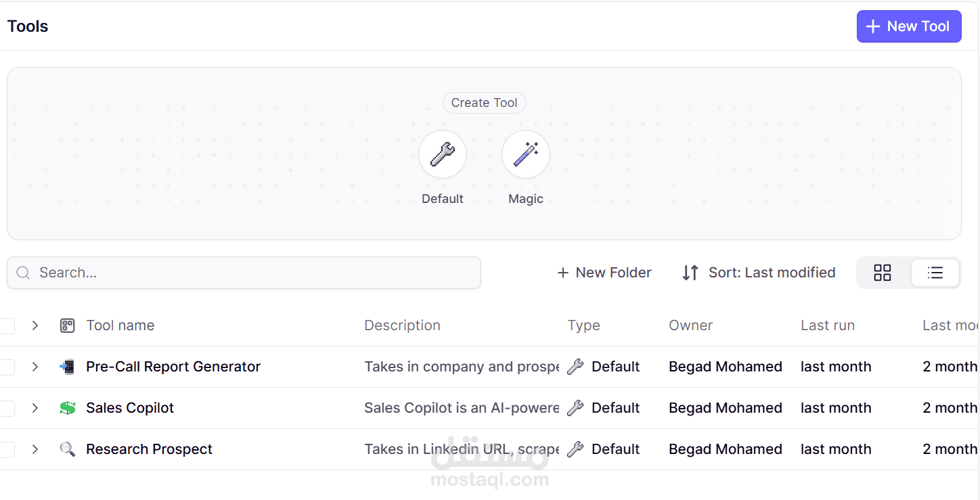Expand the Pre-Call Report Generator row chevron
This screenshot has height=500, width=980.
(35, 367)
